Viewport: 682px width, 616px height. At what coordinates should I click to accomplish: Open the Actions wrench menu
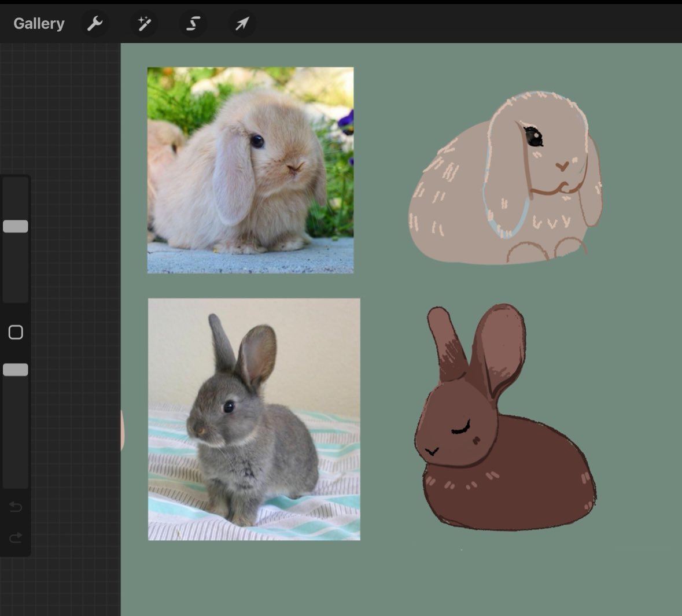click(x=94, y=24)
